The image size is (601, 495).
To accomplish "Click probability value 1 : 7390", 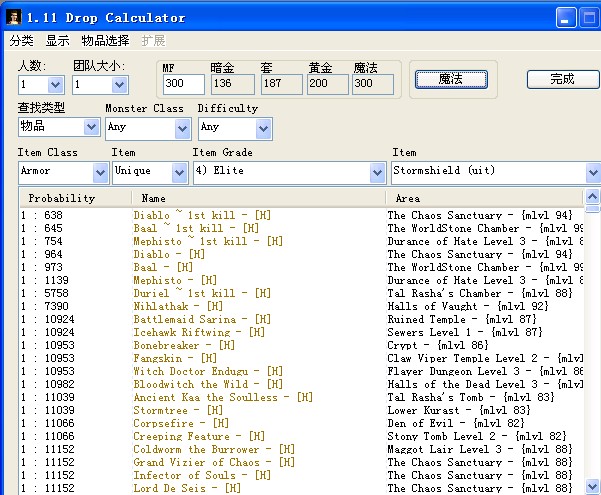I will click(45, 306).
